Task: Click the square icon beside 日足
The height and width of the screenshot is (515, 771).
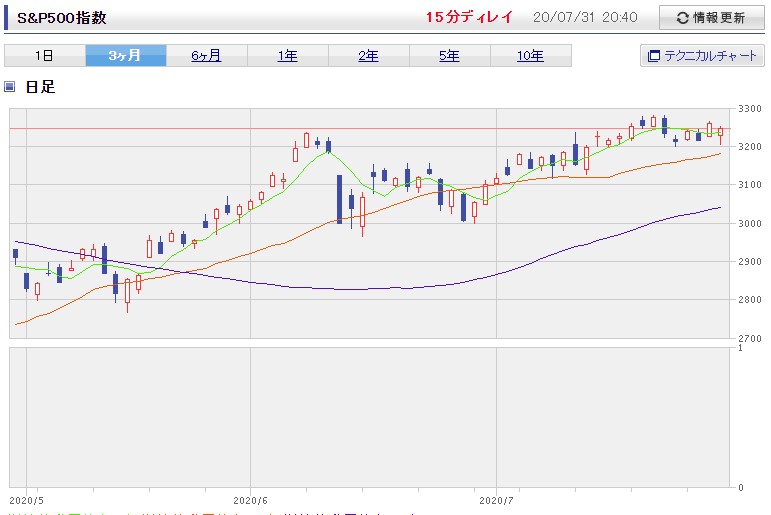Action: pos(9,87)
